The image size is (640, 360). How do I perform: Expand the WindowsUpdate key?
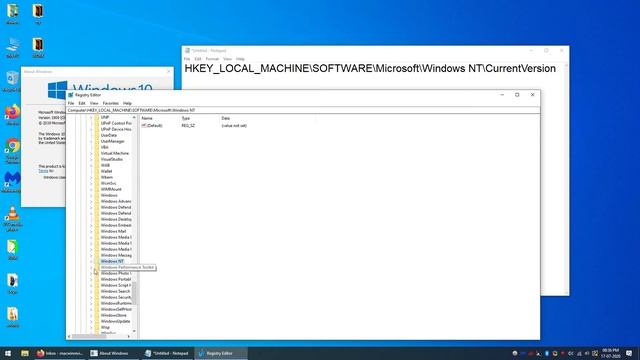point(91,321)
